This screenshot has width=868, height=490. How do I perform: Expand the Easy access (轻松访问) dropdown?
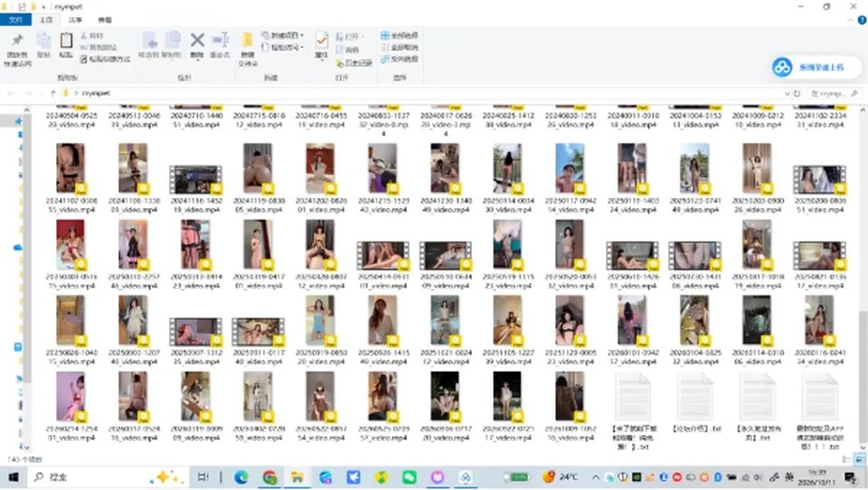[x=302, y=47]
